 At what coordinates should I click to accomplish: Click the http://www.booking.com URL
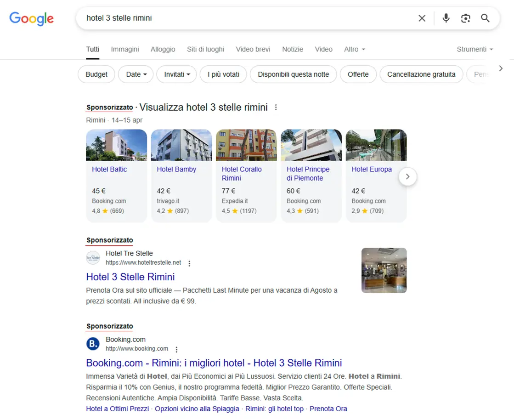pos(137,348)
